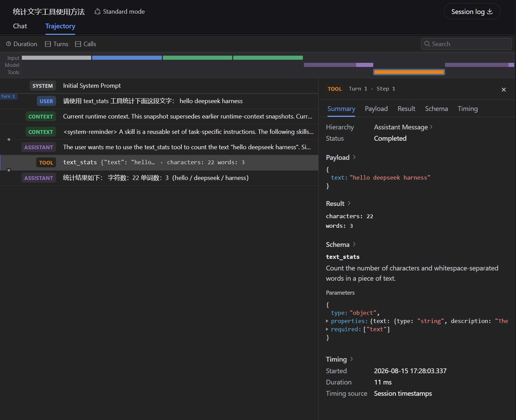This screenshot has height=420, width=516.
Task: Select the USER message row
Action: [x=159, y=101]
